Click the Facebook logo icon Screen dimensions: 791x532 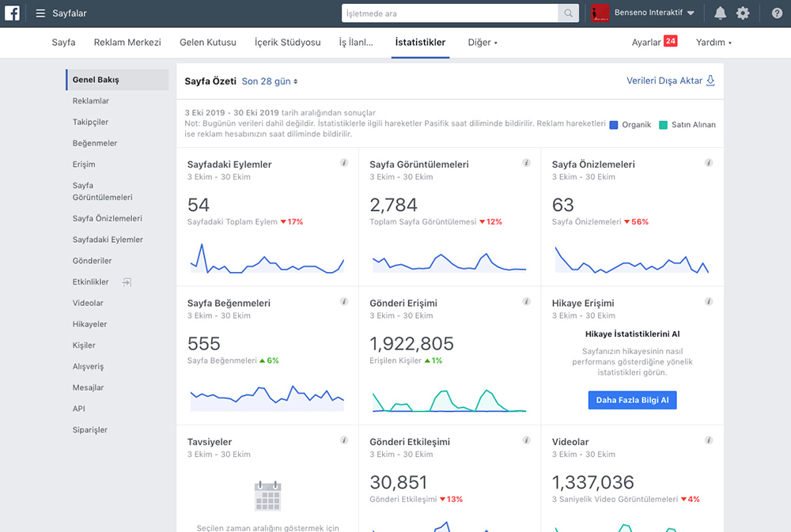click(12, 13)
